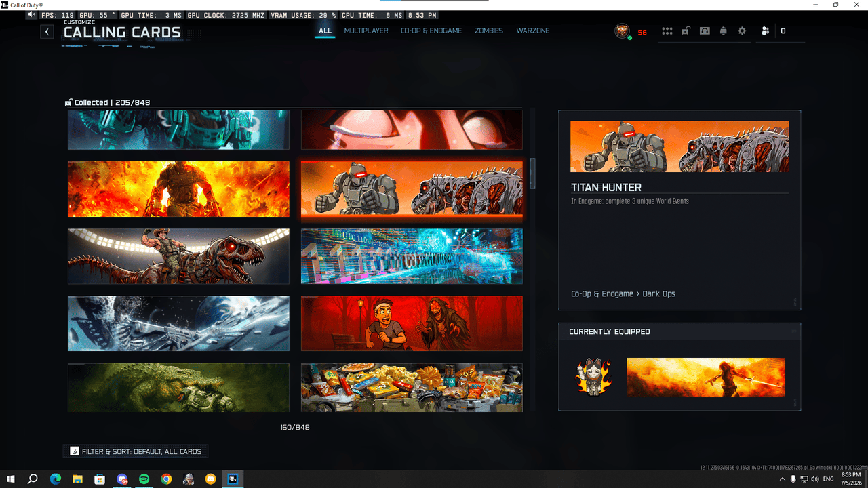Click the character portrait game icon in taskbar
This screenshot has height=488, width=868.
[189, 479]
